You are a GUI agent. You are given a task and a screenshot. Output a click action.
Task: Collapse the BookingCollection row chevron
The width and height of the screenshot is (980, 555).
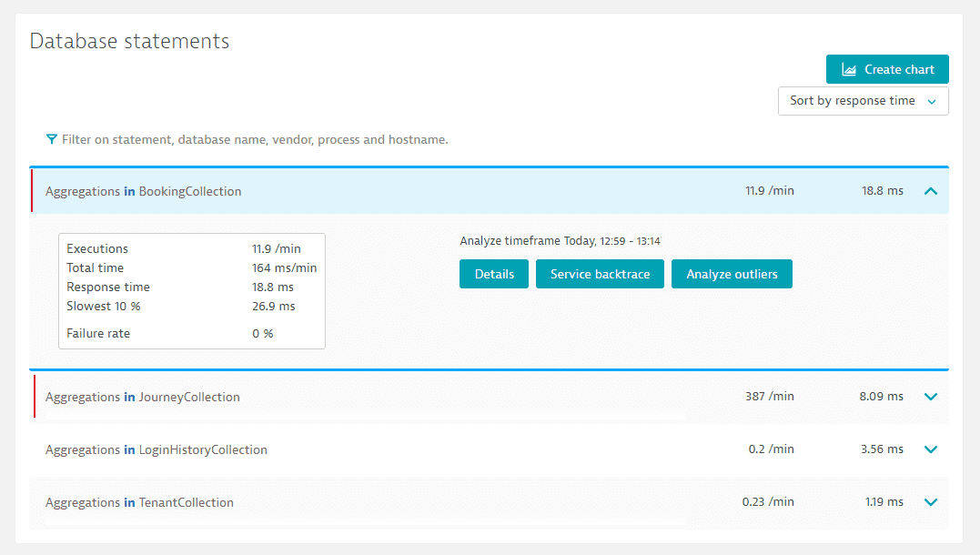point(931,191)
